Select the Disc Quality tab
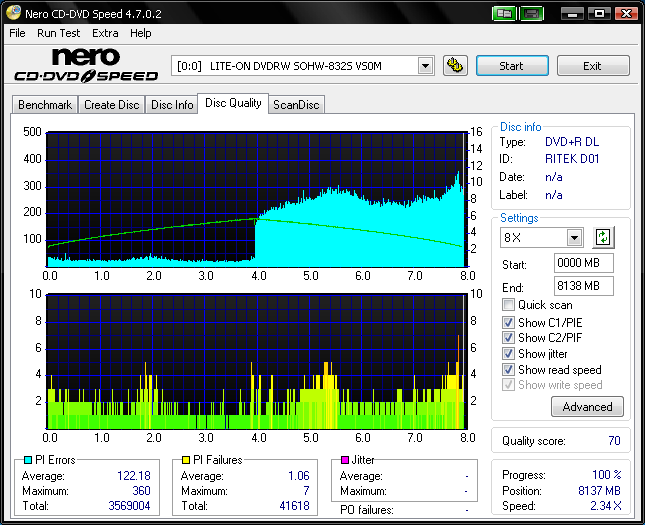Image resolution: width=645 pixels, height=525 pixels. (x=233, y=103)
